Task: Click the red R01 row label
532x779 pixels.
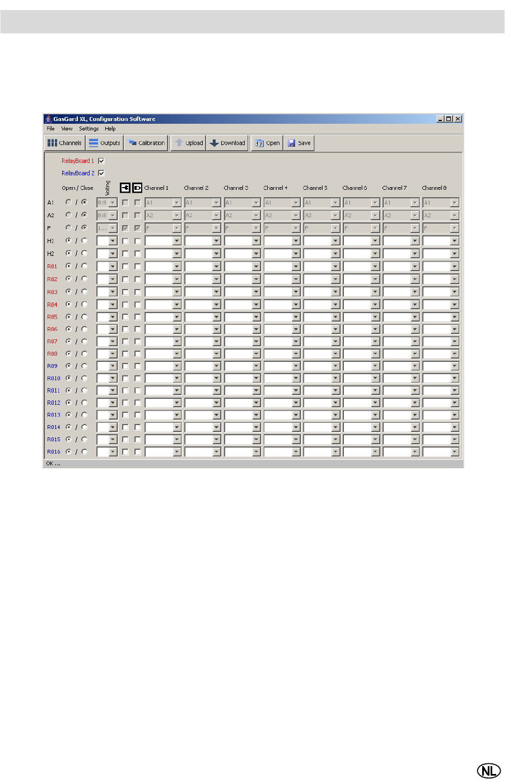Action: click(52, 267)
